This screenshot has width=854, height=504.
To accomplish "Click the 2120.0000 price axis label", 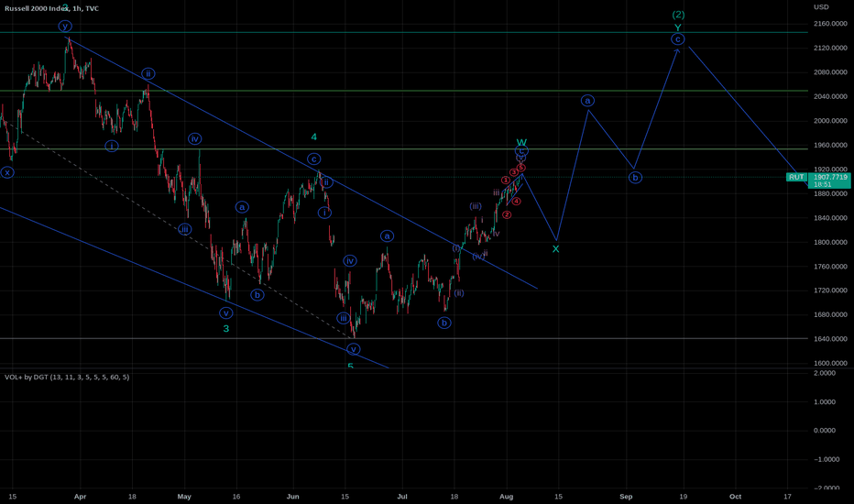I will coord(830,48).
